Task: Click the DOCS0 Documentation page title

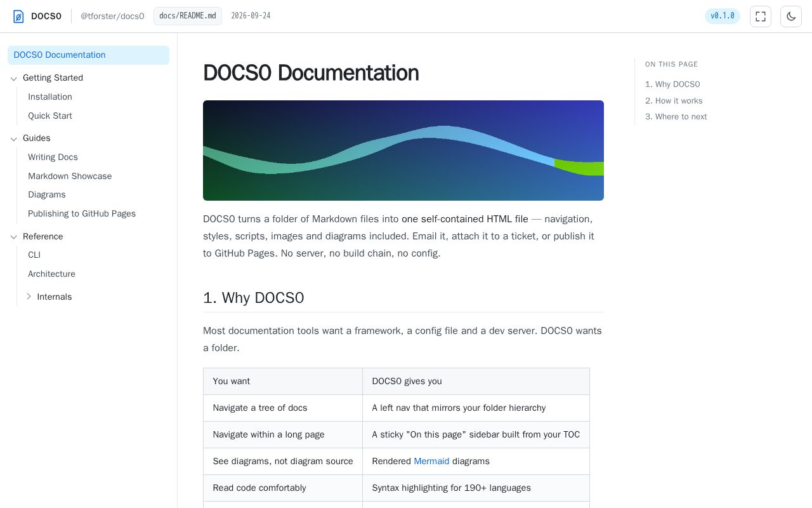Action: [311, 73]
